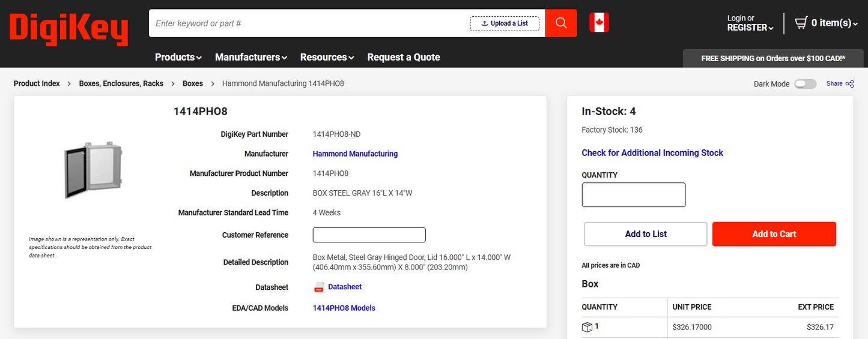
Task: Click Add to List button
Action: 646,234
